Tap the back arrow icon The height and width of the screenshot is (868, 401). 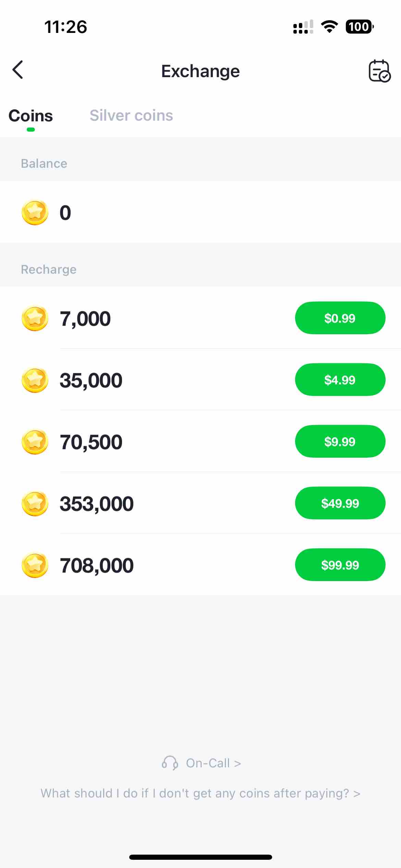pyautogui.click(x=18, y=70)
